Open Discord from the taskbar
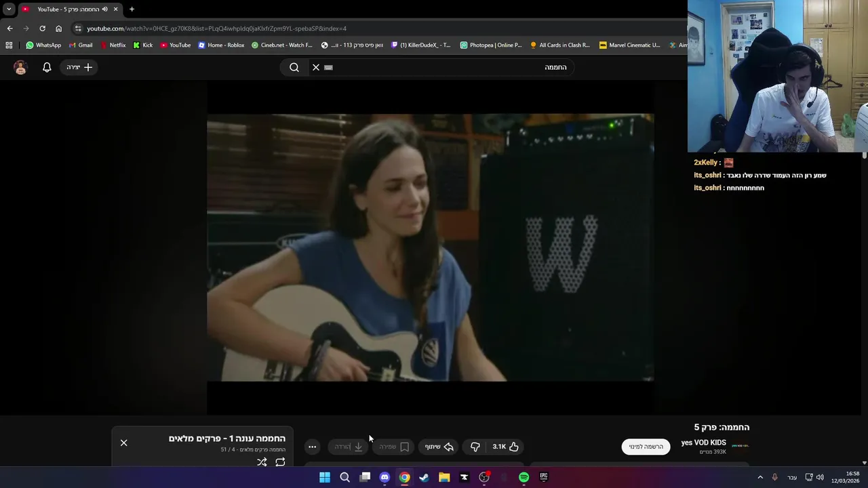Viewport: 868px width, 488px height. tap(384, 477)
